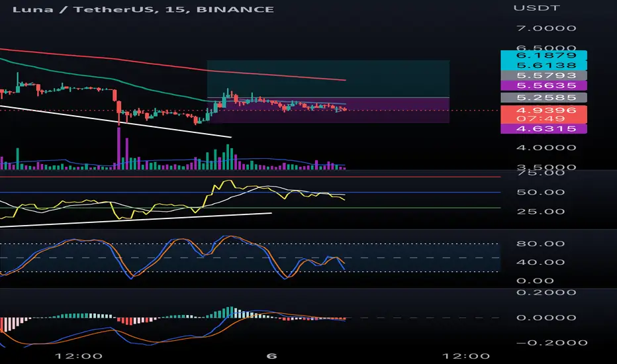Select the 4.6315 purple price label
Viewport: 617px width, 364px height.
(544, 128)
